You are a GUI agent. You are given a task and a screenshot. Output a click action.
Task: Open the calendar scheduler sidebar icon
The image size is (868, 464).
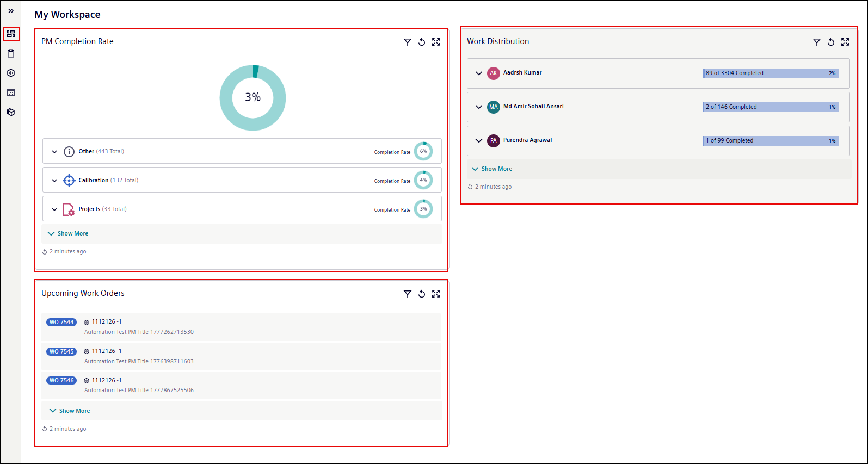tap(11, 92)
